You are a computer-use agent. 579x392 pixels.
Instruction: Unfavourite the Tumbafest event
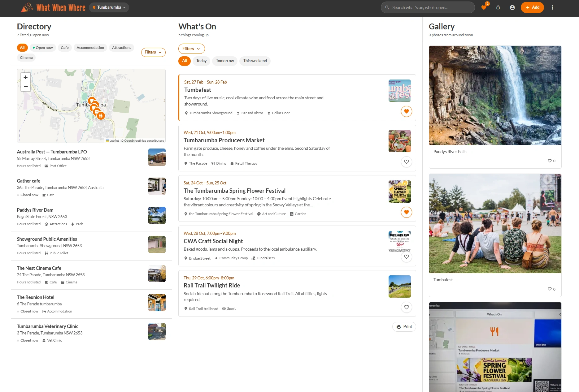(x=406, y=111)
